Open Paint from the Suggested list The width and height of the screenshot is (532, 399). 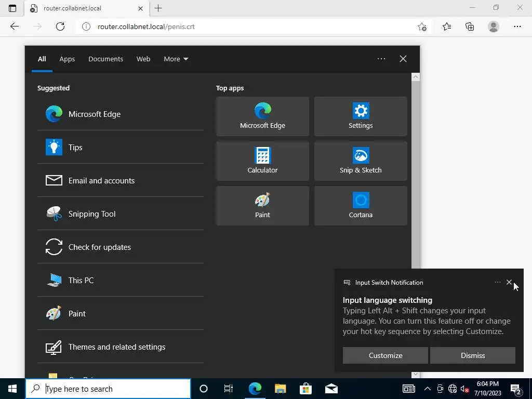point(120,313)
